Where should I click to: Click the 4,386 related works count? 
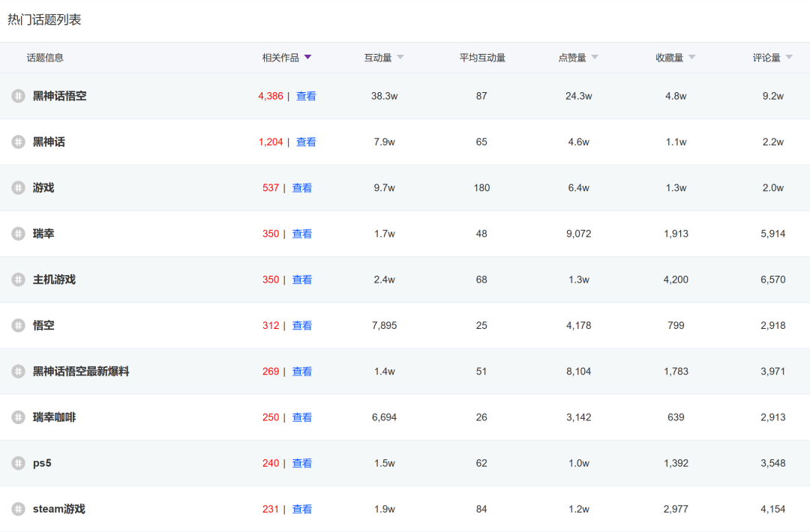[x=270, y=96]
